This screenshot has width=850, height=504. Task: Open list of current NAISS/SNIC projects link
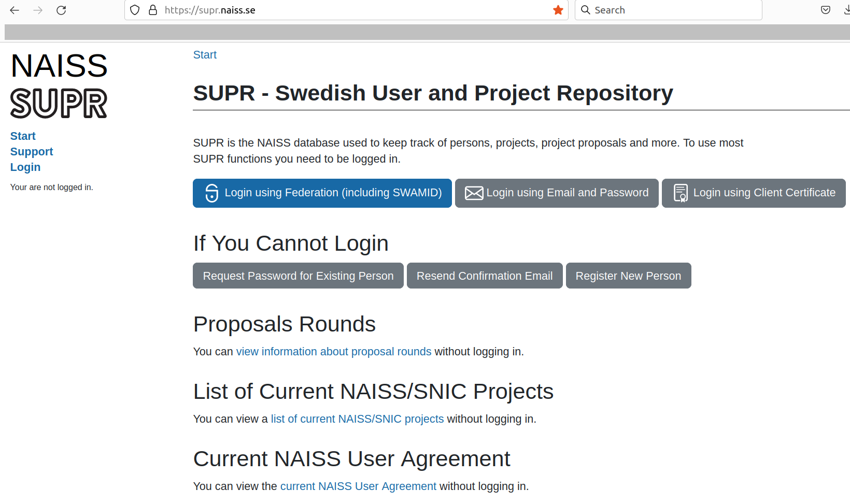(357, 419)
